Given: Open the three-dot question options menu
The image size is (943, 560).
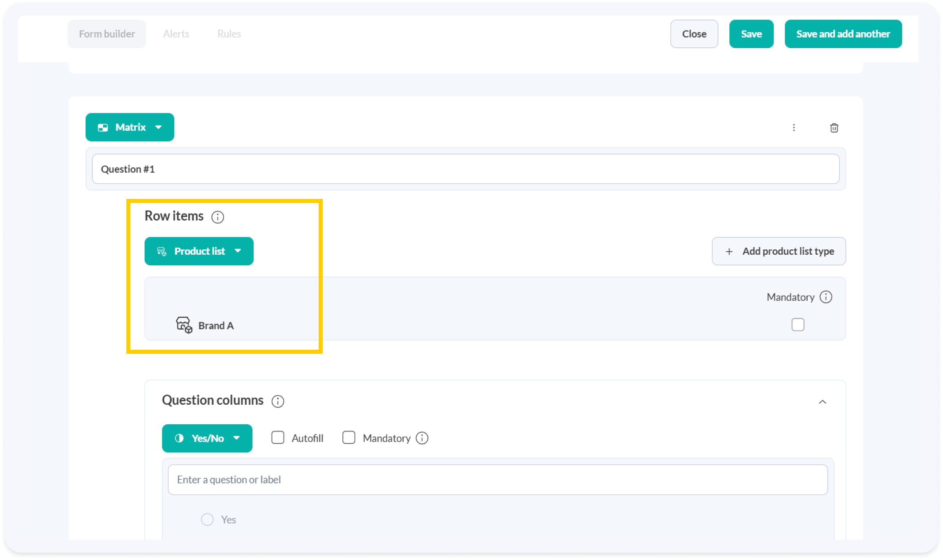Looking at the screenshot, I should (x=793, y=128).
